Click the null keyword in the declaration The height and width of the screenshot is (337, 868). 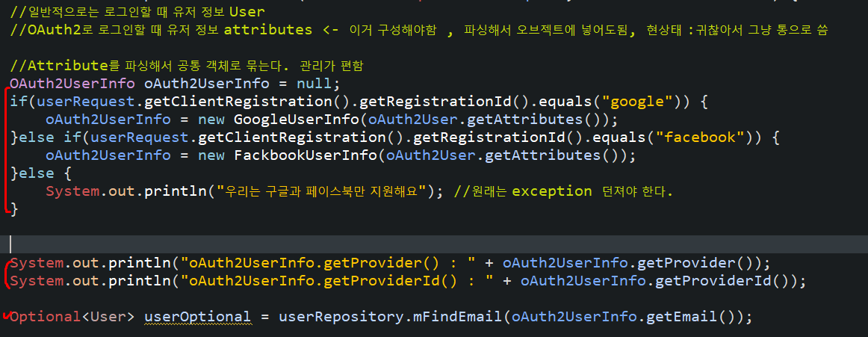314,84
